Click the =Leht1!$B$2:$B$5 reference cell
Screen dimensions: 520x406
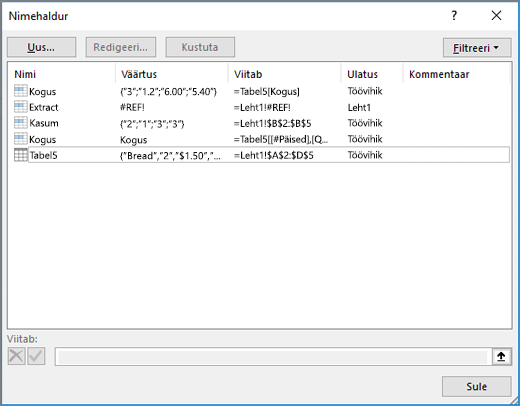tap(272, 123)
